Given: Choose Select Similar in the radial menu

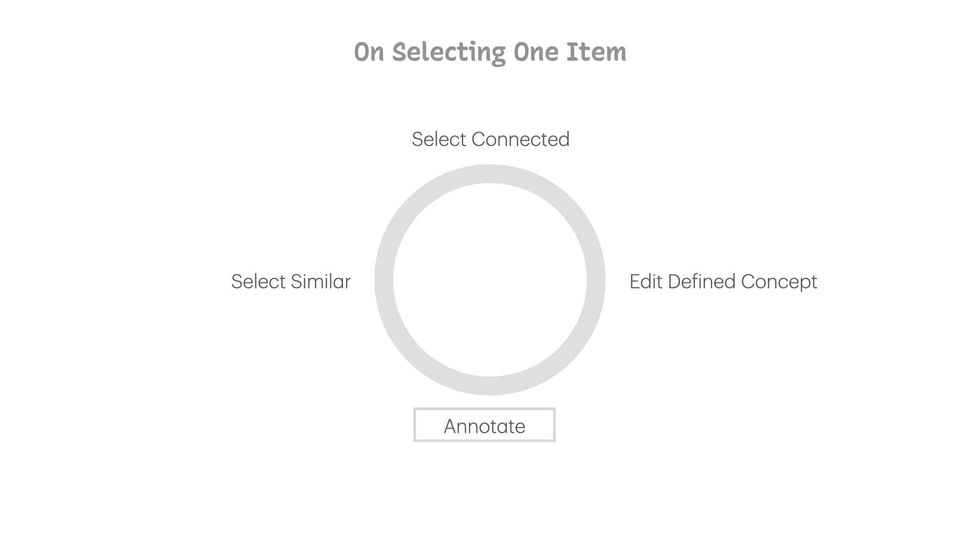Looking at the screenshot, I should click(x=291, y=282).
